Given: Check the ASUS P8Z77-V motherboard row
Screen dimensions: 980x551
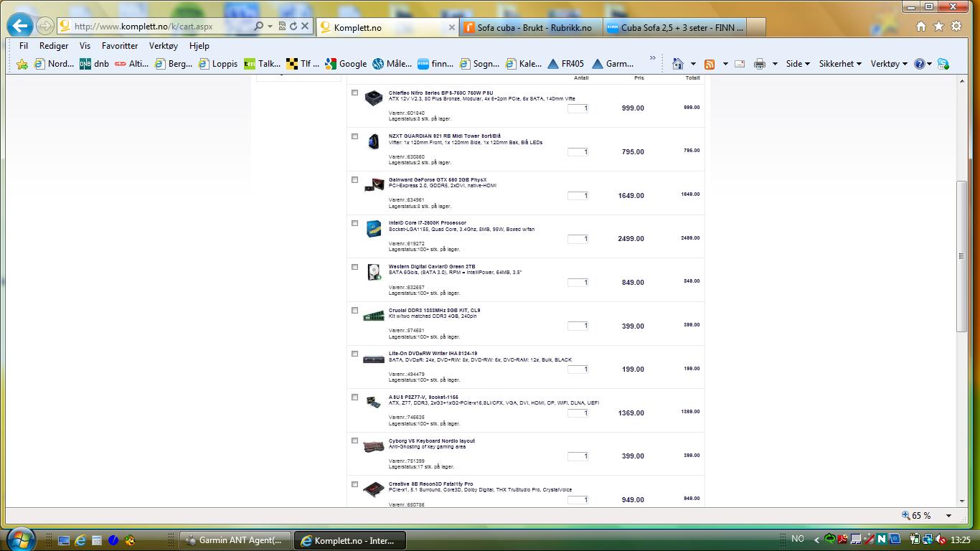Looking at the screenshot, I should (x=354, y=397).
